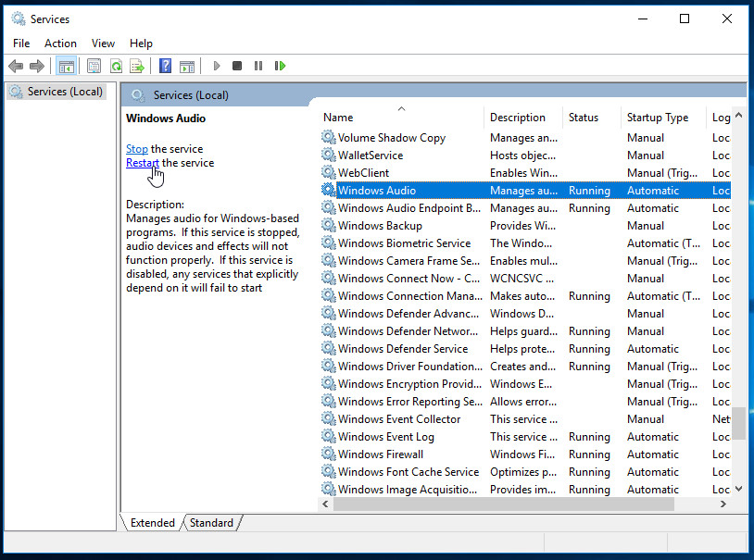Sort by the Status column header

pos(592,118)
